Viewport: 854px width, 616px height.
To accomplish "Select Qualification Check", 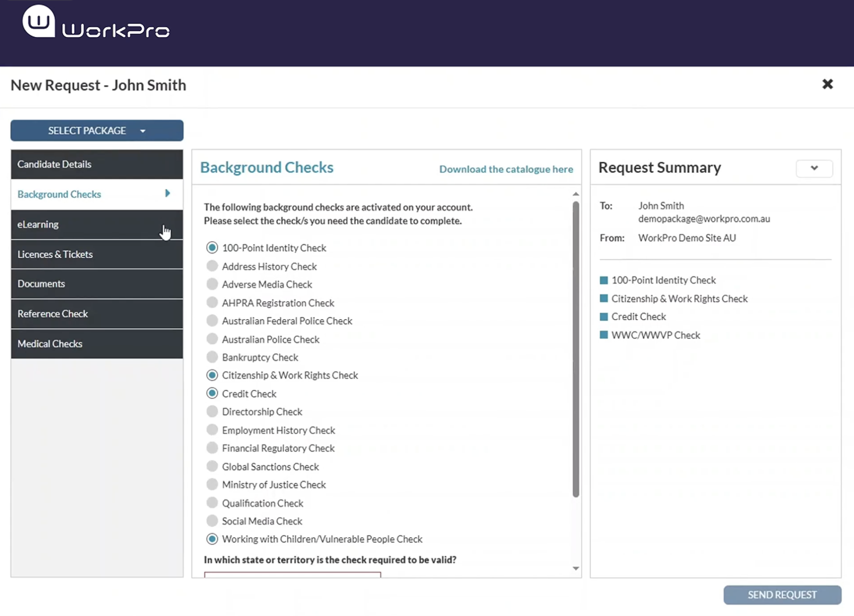I will click(x=212, y=503).
